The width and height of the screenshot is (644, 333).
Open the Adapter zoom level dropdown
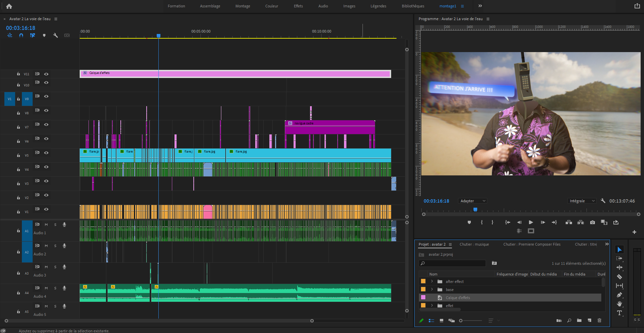472,201
